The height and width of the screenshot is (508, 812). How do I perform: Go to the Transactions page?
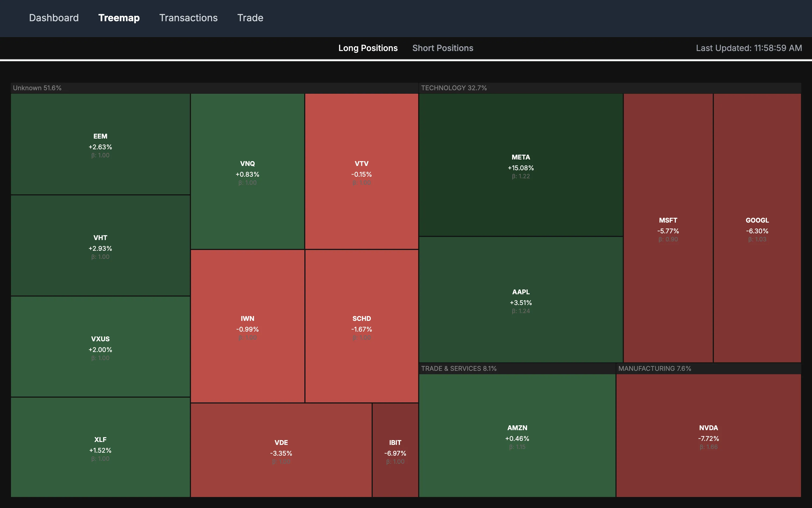(x=189, y=18)
